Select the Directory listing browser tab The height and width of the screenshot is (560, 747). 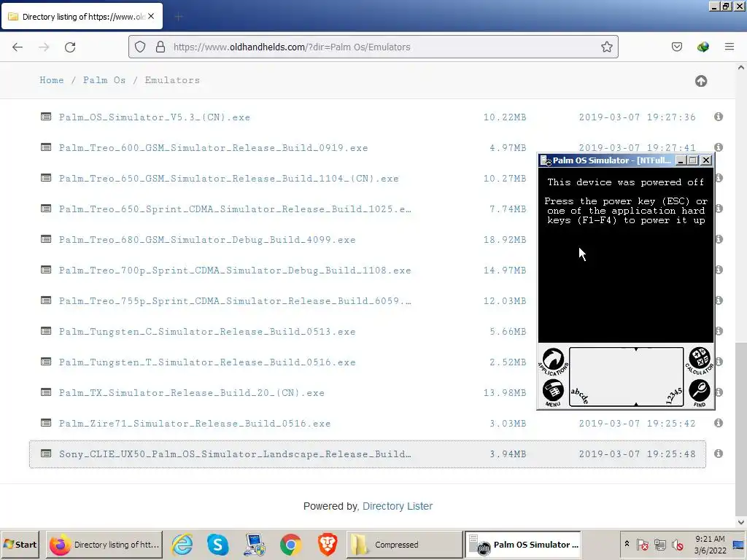(x=82, y=16)
